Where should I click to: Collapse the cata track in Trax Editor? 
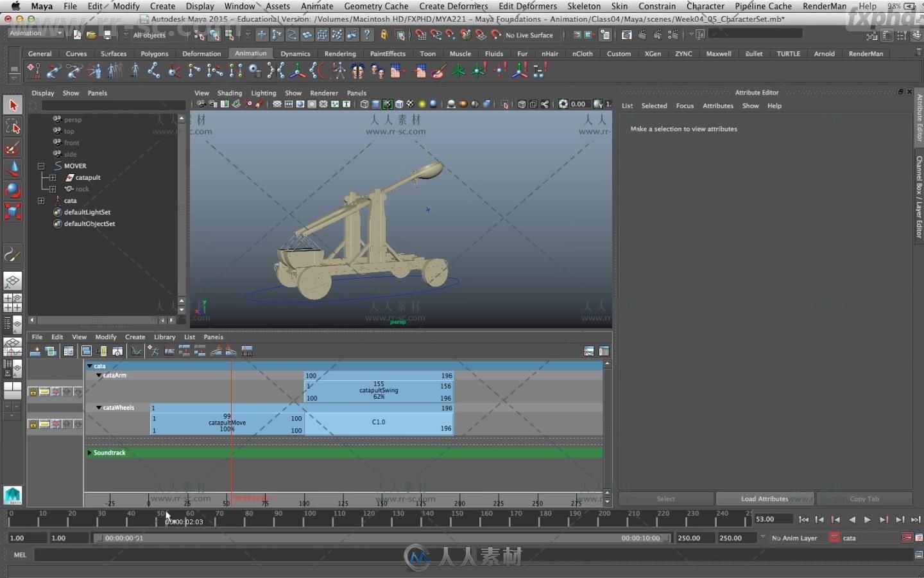[x=90, y=366]
